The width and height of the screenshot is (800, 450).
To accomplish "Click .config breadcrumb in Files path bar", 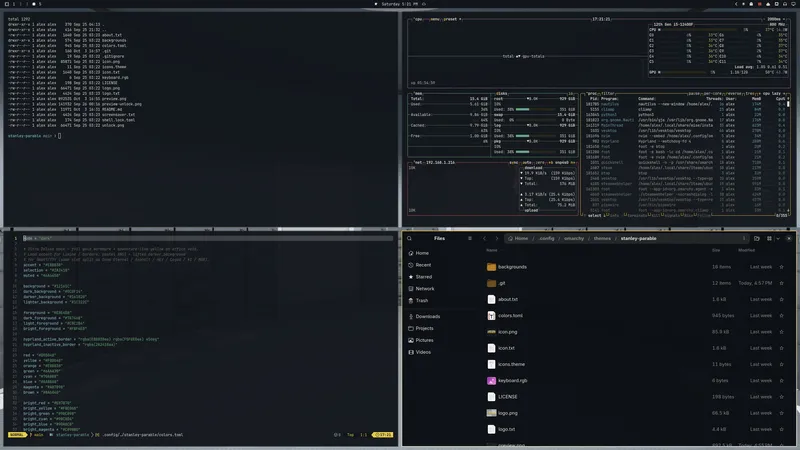I will [546, 238].
